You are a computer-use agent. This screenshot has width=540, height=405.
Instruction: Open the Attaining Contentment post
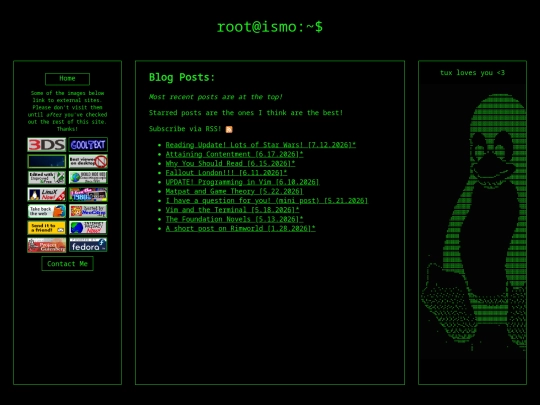click(235, 154)
